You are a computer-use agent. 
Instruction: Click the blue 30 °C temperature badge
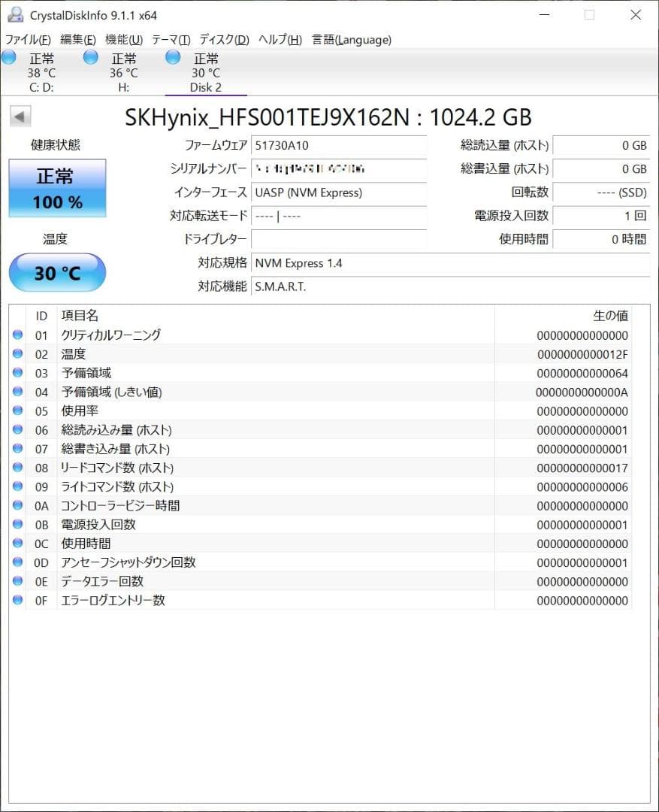pyautogui.click(x=56, y=272)
